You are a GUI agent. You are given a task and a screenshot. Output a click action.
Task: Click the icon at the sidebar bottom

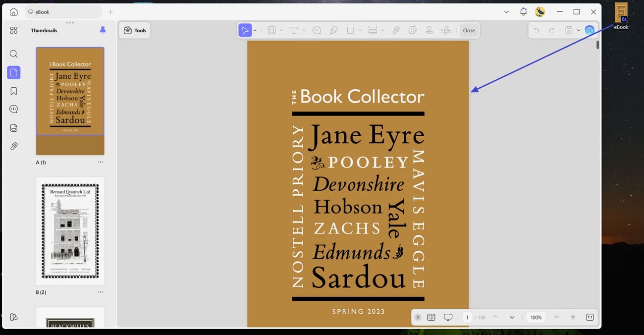click(x=14, y=317)
